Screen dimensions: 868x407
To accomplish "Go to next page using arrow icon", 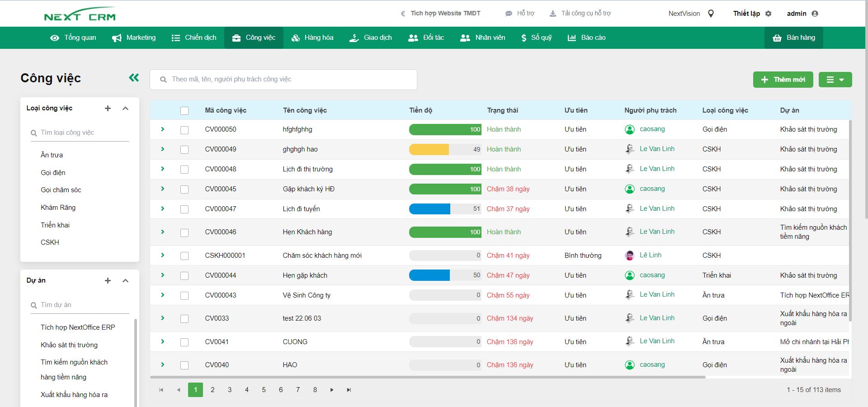I will (x=332, y=390).
